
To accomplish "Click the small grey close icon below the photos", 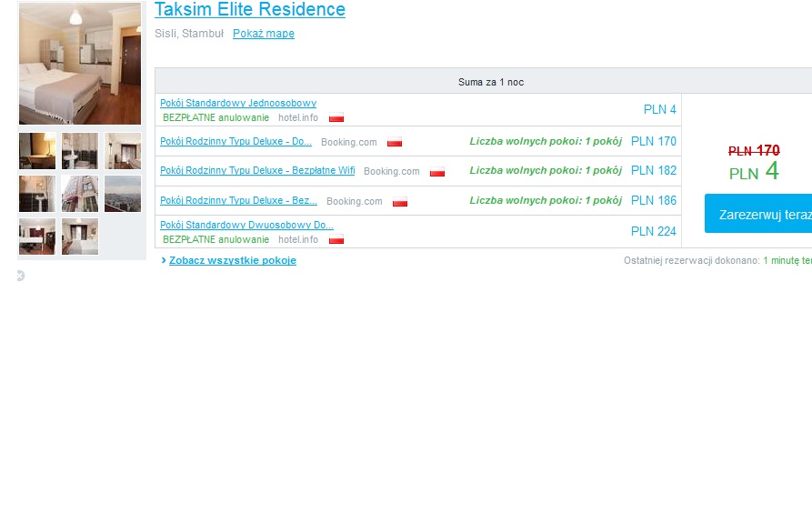I will pyautogui.click(x=21, y=276).
